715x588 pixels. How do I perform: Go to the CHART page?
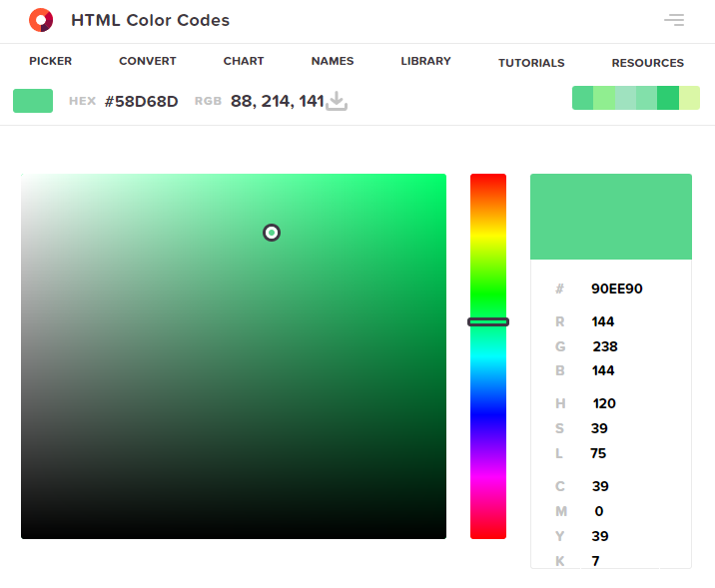coord(244,61)
